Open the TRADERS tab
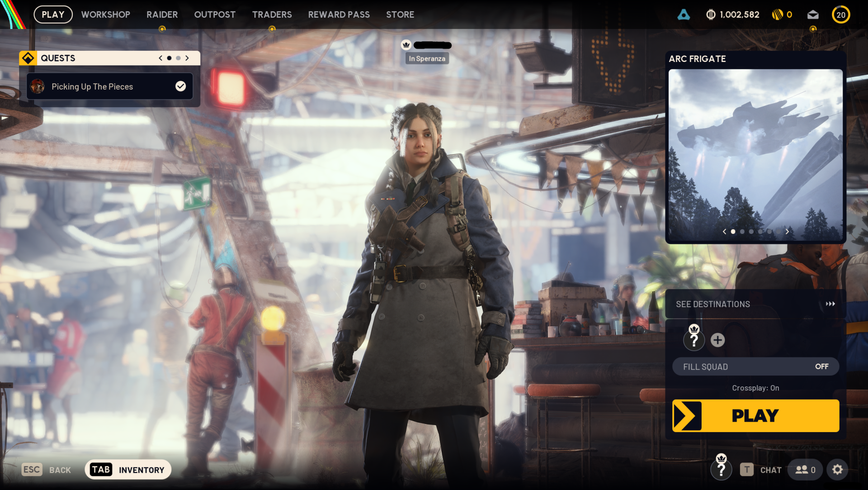 (x=272, y=14)
